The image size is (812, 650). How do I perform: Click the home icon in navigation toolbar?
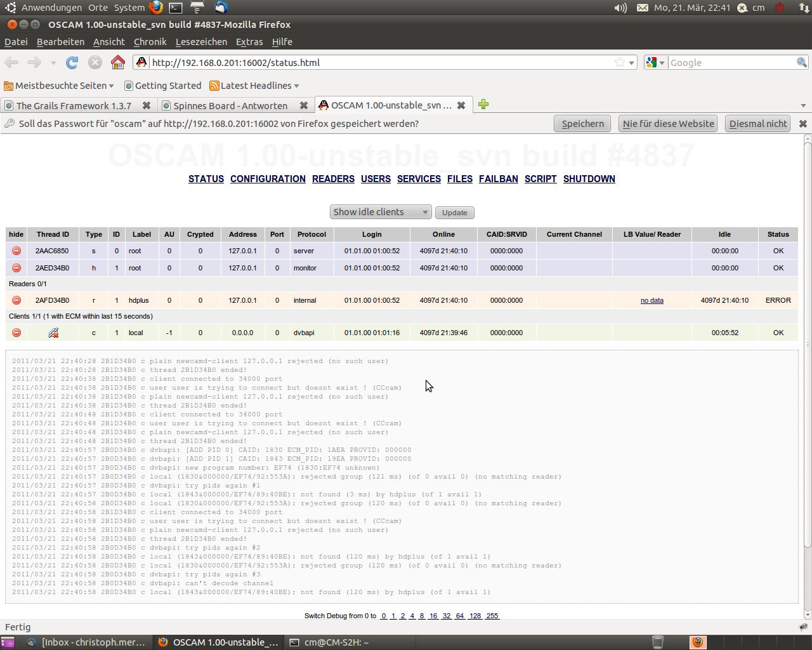point(117,62)
